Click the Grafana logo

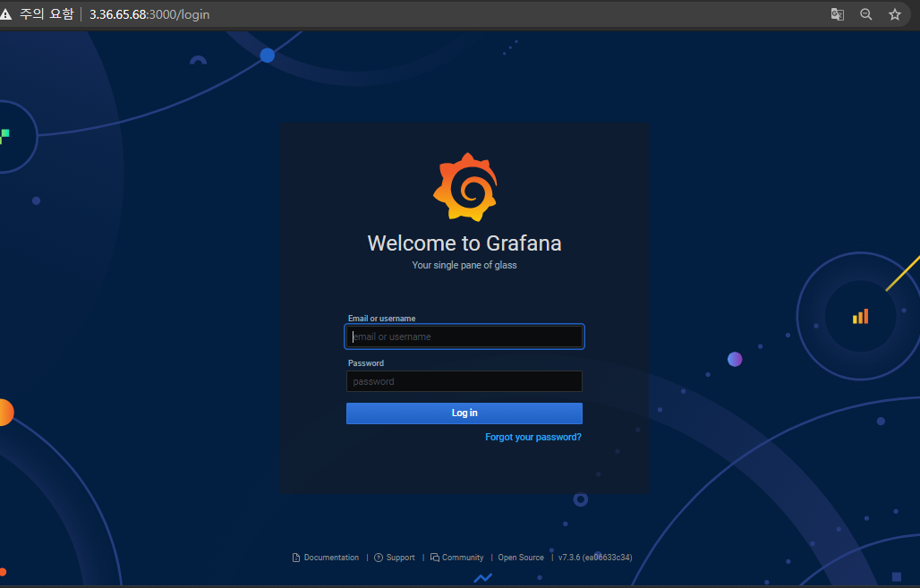click(x=465, y=187)
